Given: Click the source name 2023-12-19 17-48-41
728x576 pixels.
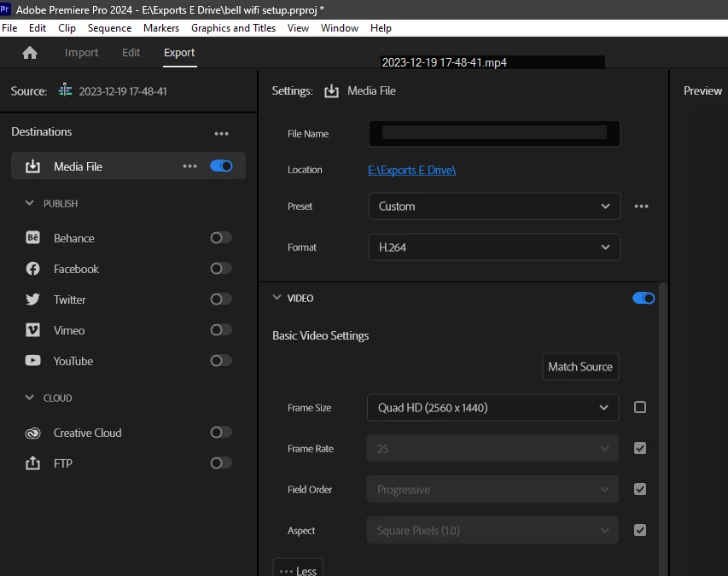Looking at the screenshot, I should (123, 91).
